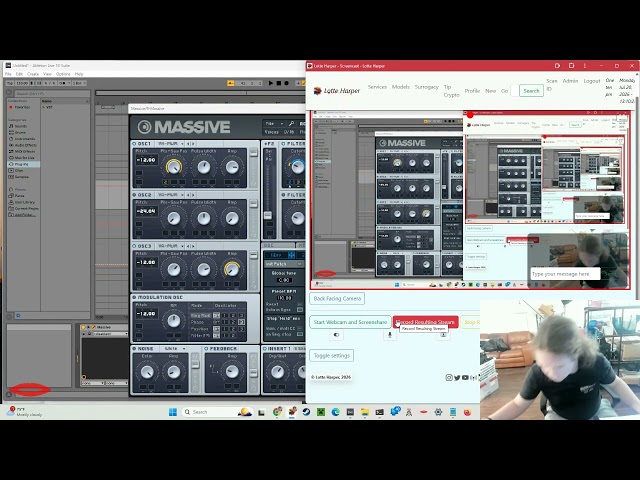Image resolution: width=640 pixels, height=480 pixels.
Task: Click the Ableton browser search field
Action: tap(52, 93)
